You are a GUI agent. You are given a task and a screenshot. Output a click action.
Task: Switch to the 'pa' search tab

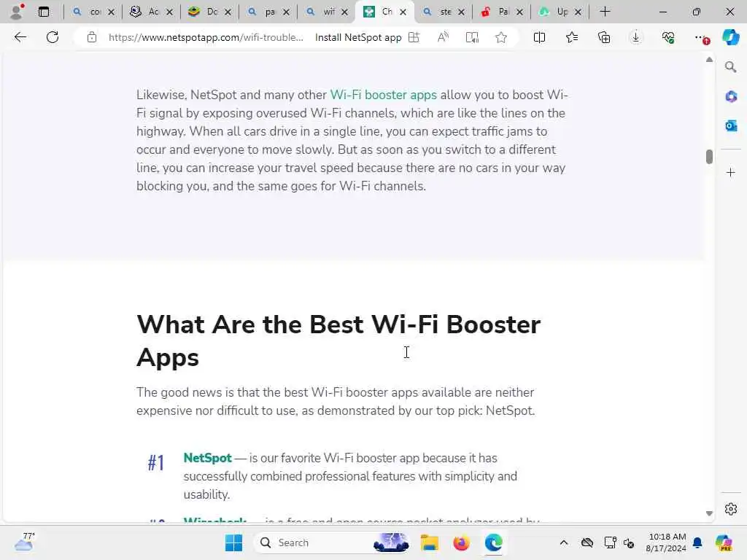268,12
